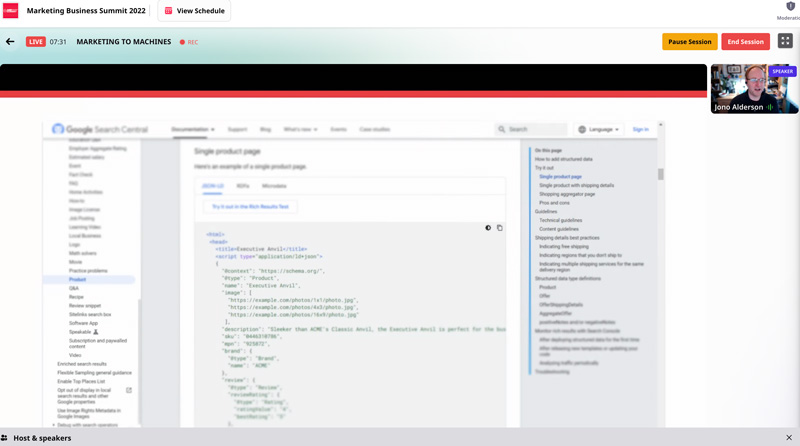Switch to the JSON-LD tab

point(213,186)
